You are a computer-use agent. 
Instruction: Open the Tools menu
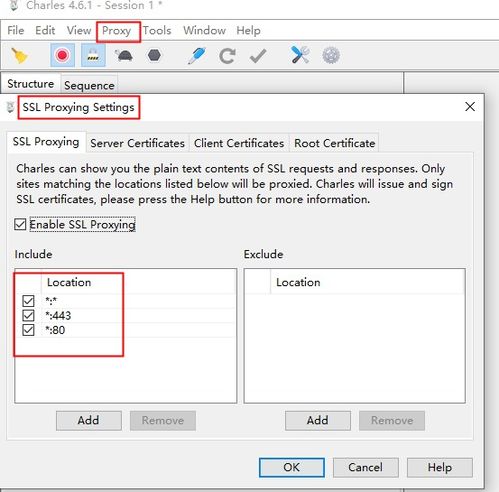point(157,30)
